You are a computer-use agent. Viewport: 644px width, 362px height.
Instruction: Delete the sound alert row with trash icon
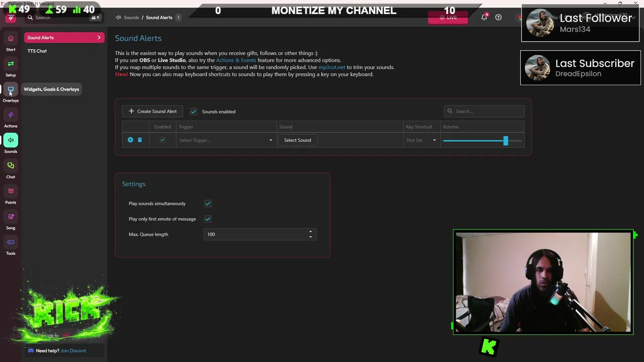[140, 140]
